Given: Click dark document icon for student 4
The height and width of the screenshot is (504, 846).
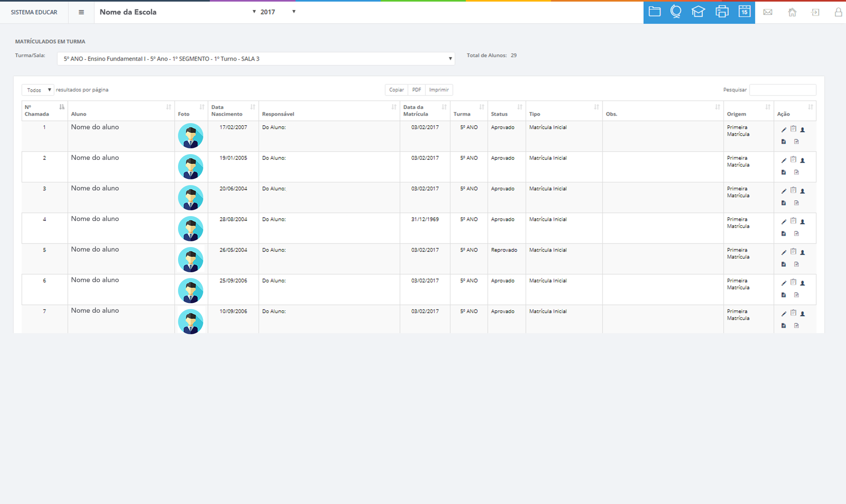Looking at the screenshot, I should [784, 234].
